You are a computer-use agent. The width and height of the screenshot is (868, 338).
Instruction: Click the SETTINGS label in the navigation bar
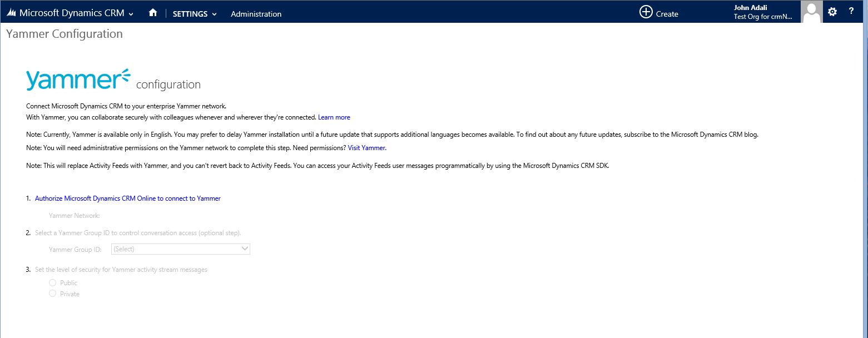coord(190,14)
